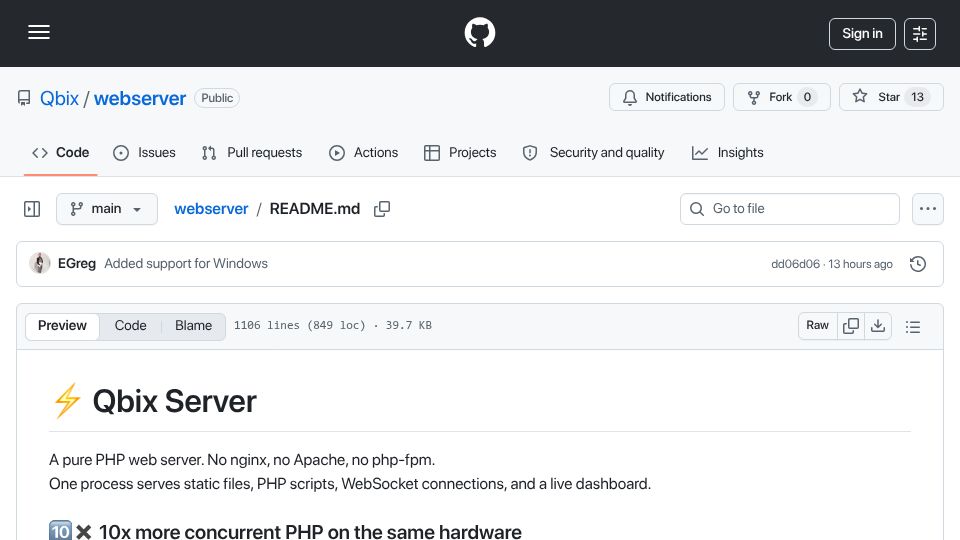Go to GitHub homepage via Octocat logo
Screen dimensions: 960x540
point(479,32)
